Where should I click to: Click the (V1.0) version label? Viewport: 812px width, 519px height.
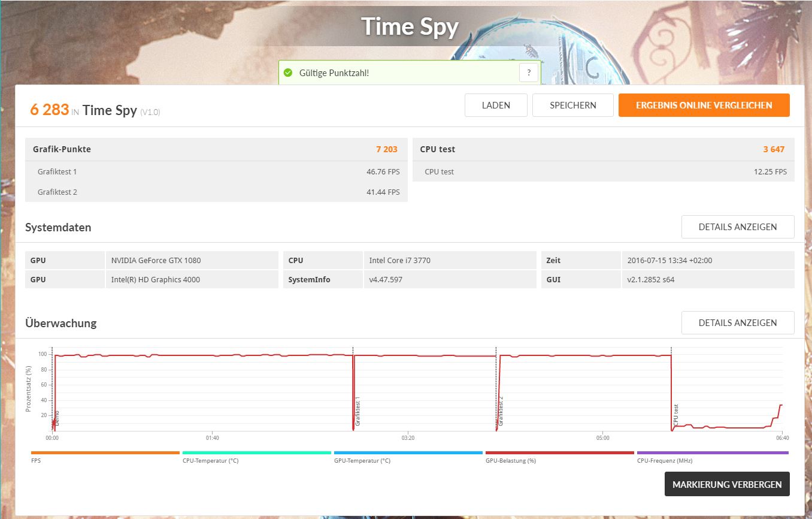(150, 112)
